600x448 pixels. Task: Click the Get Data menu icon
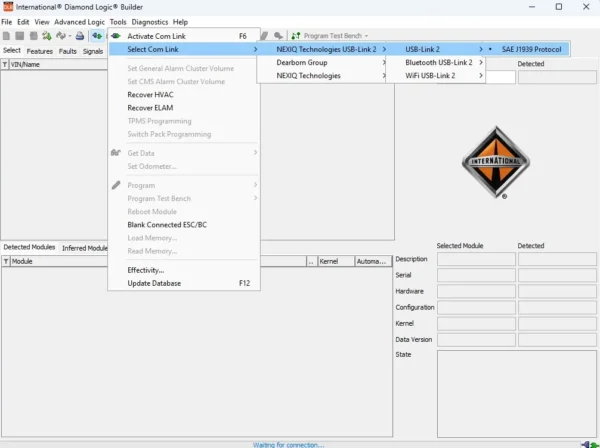[116, 153]
